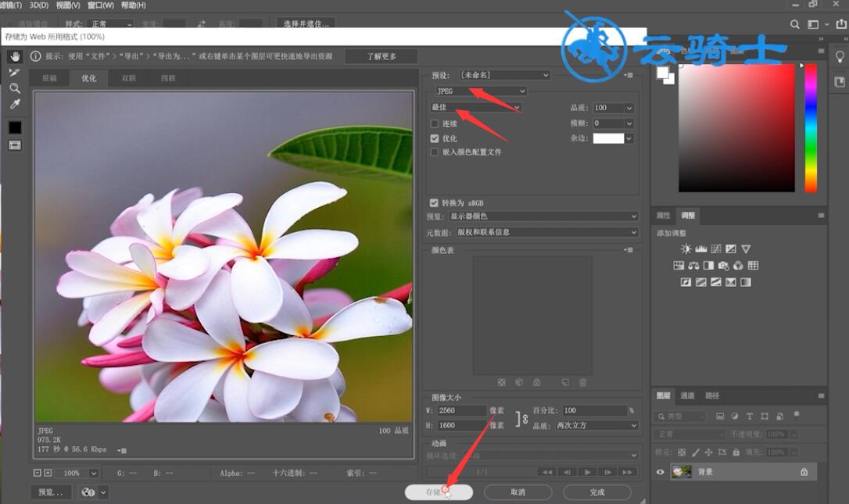Open the optimize preset flyout menu
Viewport: 849px width, 504px height.
[629, 75]
